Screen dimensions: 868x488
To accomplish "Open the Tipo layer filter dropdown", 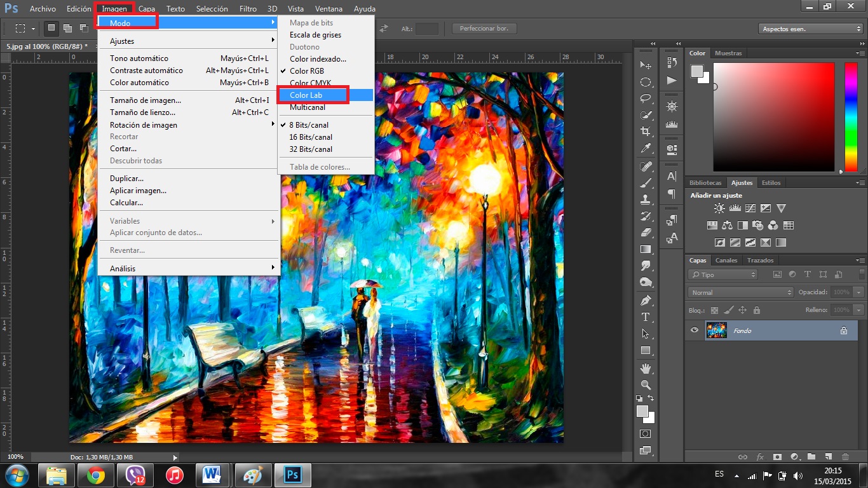I will click(x=722, y=274).
